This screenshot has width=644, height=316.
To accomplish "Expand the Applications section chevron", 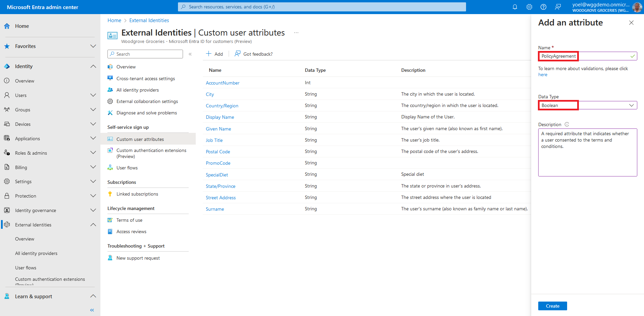I will (93, 139).
